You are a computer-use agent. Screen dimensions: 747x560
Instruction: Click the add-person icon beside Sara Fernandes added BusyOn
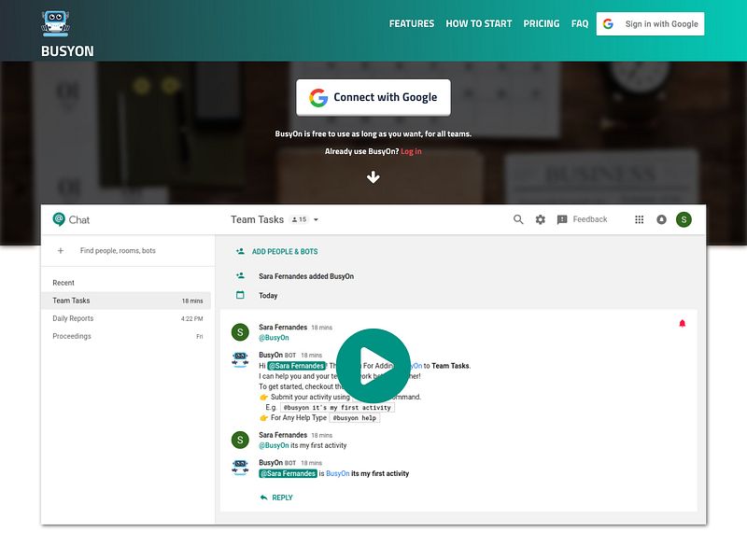[x=240, y=275]
